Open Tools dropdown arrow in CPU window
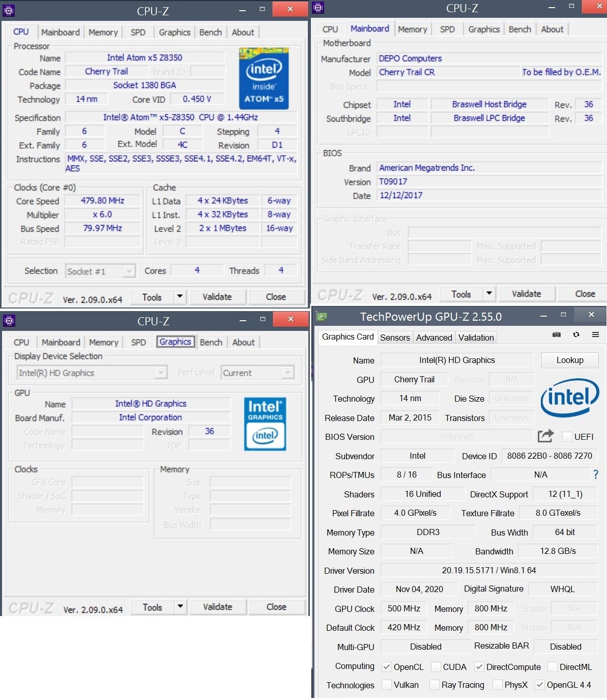607x700 pixels. [x=180, y=296]
